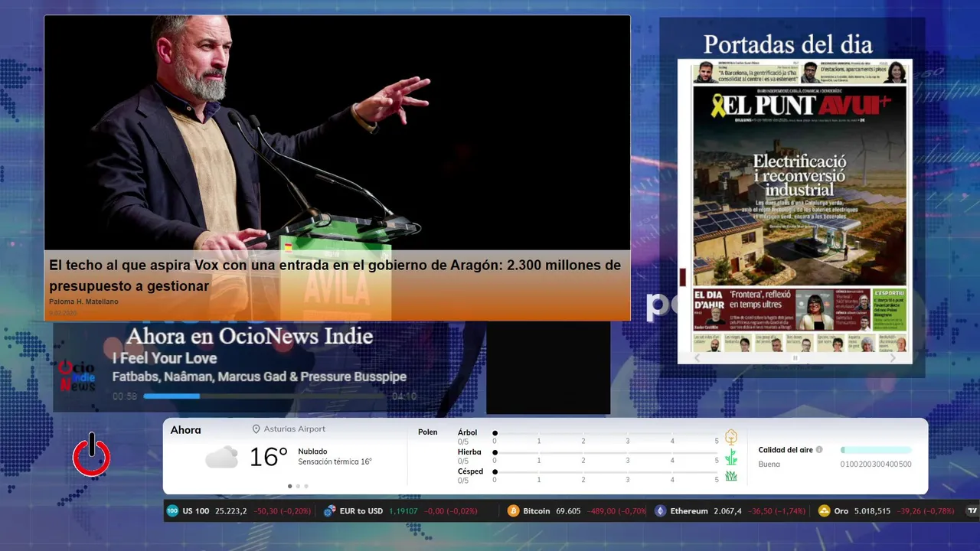980x551 pixels.
Task: Click the Oro gold icon in ticker
Action: (825, 510)
